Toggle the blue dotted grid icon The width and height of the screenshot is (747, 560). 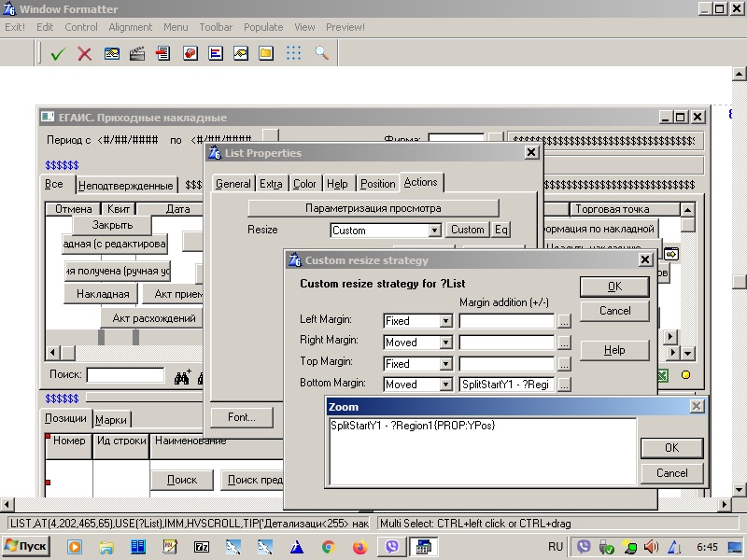(x=293, y=54)
